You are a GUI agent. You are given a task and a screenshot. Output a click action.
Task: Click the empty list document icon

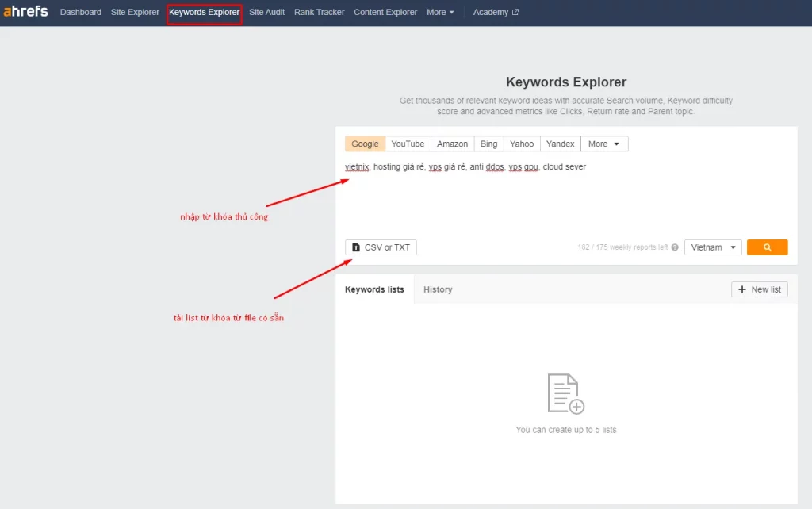point(565,393)
